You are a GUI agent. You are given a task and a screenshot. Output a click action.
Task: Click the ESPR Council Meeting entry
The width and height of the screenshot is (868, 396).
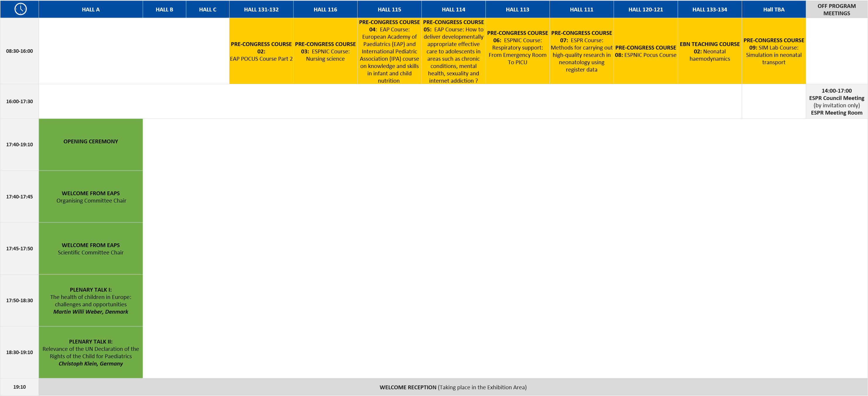coord(837,101)
